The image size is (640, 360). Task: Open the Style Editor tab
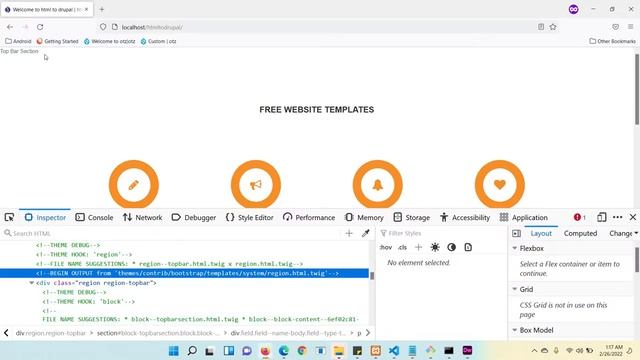point(249,217)
